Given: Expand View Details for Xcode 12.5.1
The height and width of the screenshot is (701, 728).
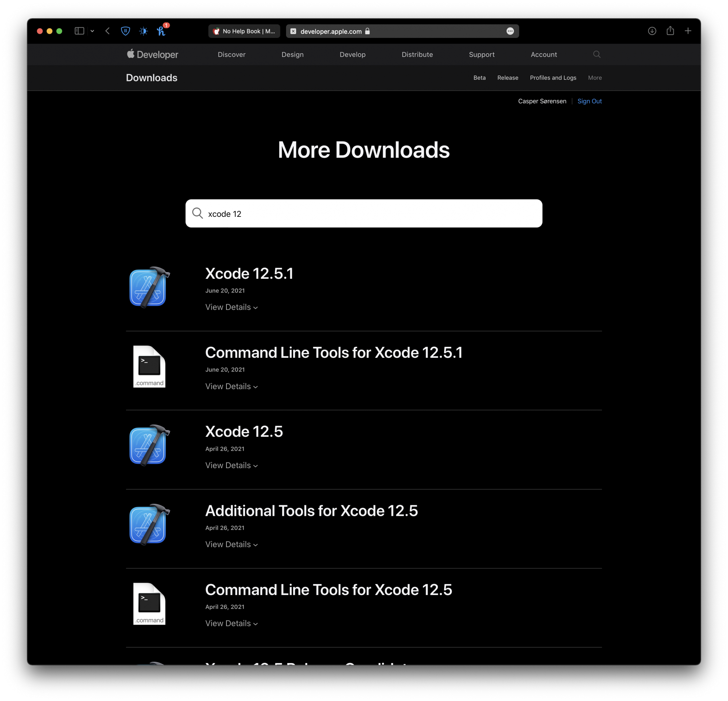Looking at the screenshot, I should click(x=231, y=308).
